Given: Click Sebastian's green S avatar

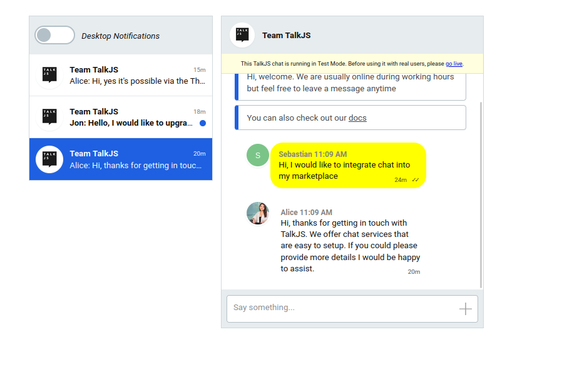Looking at the screenshot, I should pos(258,155).
